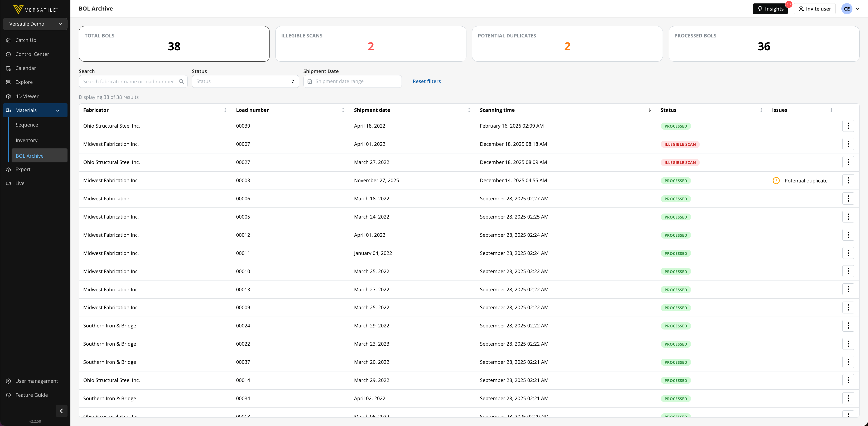
Task: Click PROCESSED badge for load 00039
Action: (676, 126)
